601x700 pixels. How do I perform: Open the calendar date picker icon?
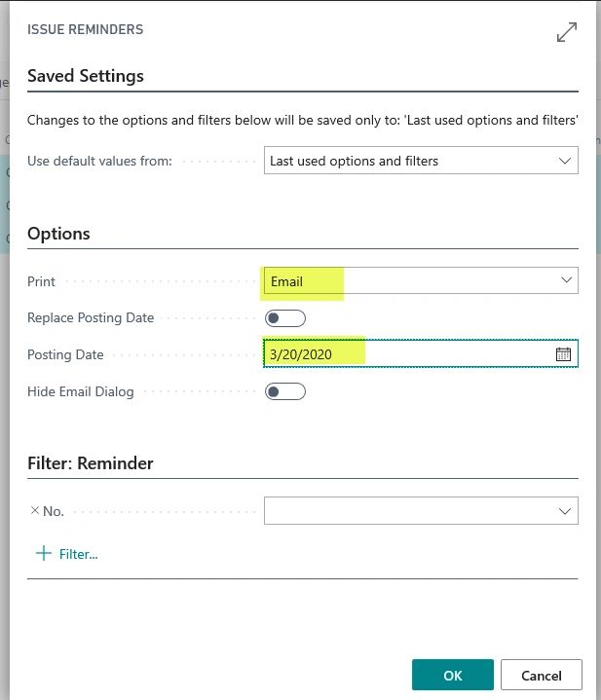tap(563, 354)
